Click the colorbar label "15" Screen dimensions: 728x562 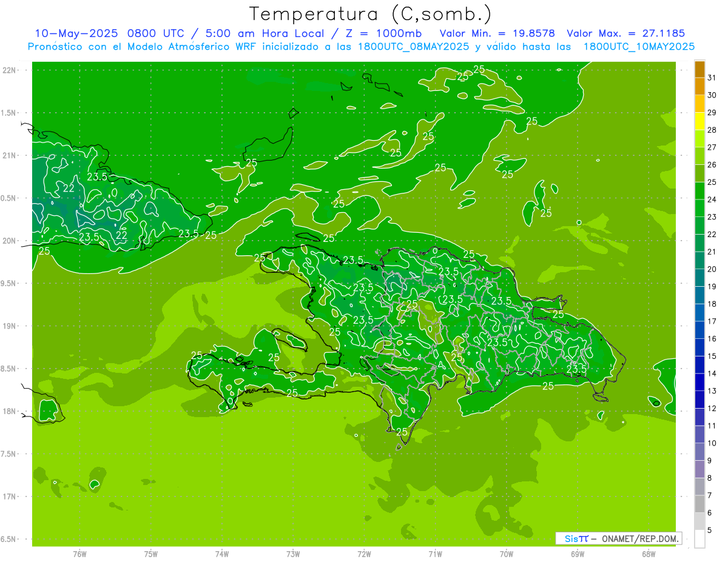click(x=712, y=356)
